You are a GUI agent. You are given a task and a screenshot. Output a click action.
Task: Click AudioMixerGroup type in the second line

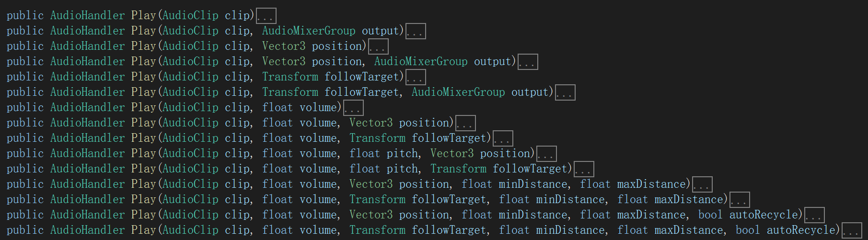[309, 31]
